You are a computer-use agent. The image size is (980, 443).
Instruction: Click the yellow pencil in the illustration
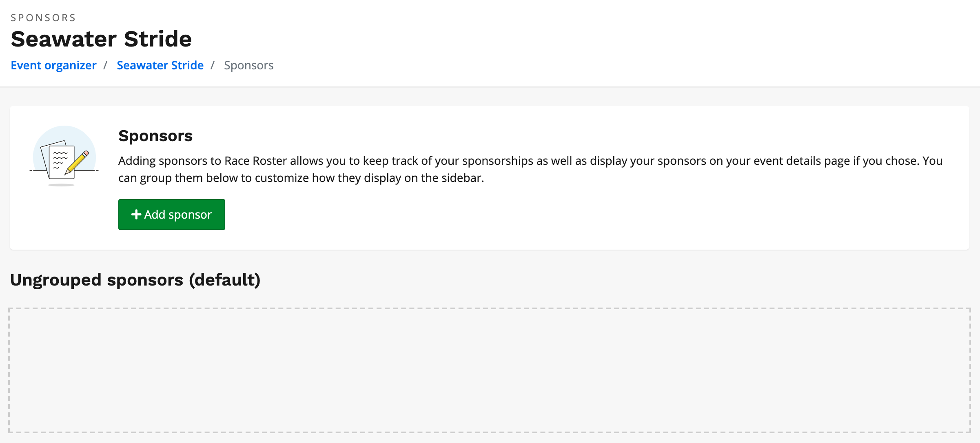pyautogui.click(x=77, y=162)
